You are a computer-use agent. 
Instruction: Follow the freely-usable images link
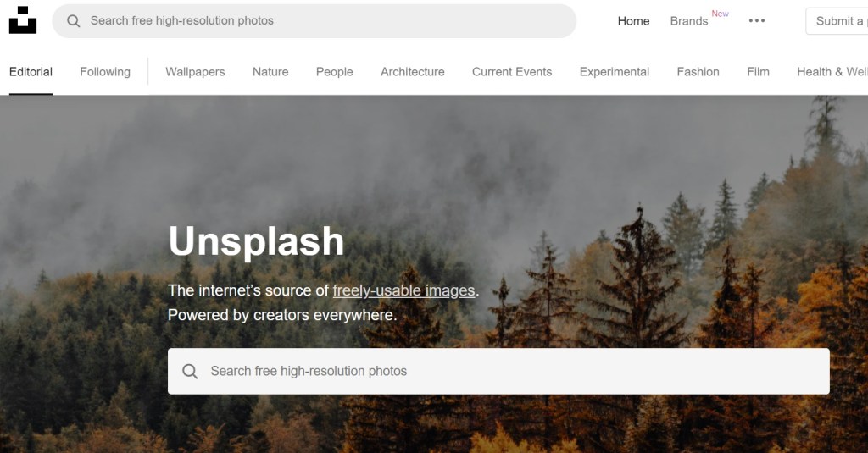pos(403,290)
